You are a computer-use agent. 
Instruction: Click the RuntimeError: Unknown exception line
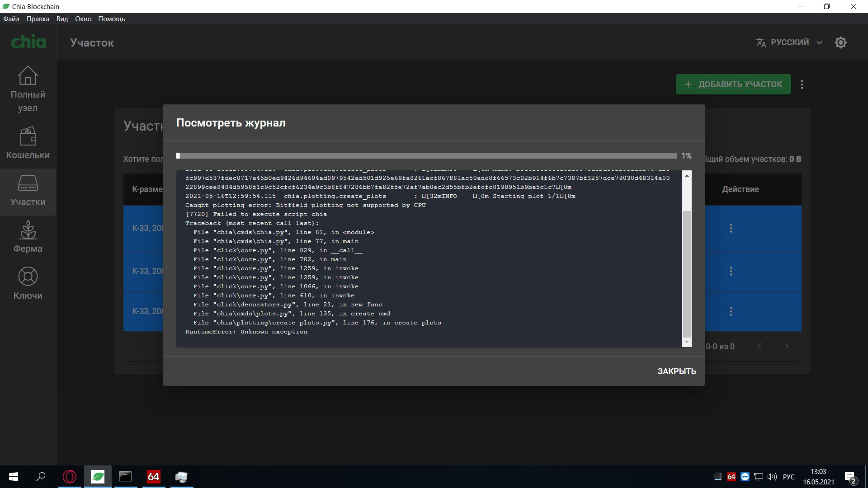pyautogui.click(x=246, y=332)
